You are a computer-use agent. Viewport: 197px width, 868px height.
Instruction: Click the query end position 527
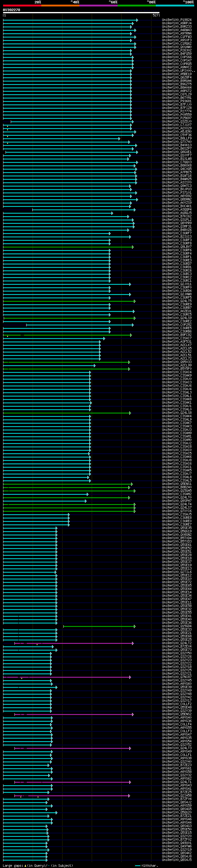pyautogui.click(x=155, y=15)
